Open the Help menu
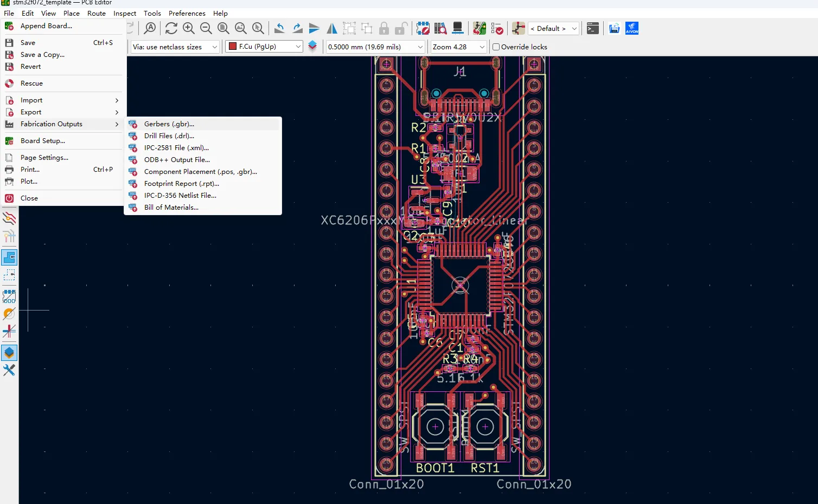The image size is (818, 504). point(220,13)
